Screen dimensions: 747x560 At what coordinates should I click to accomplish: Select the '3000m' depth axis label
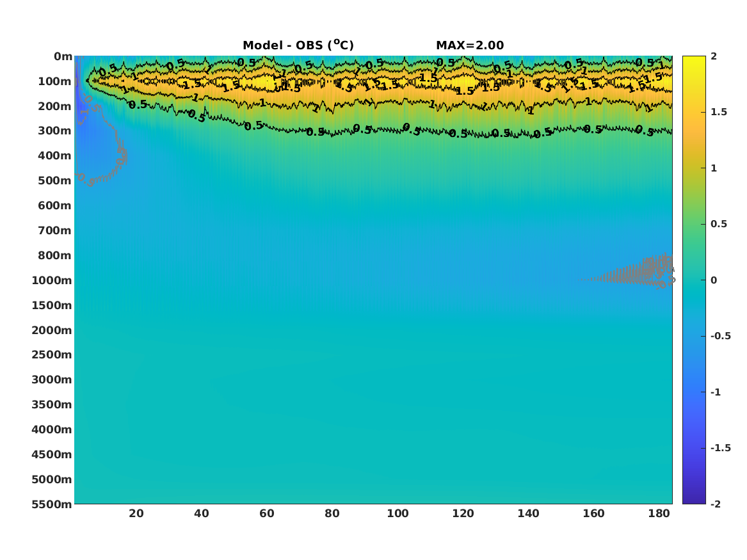(x=52, y=380)
